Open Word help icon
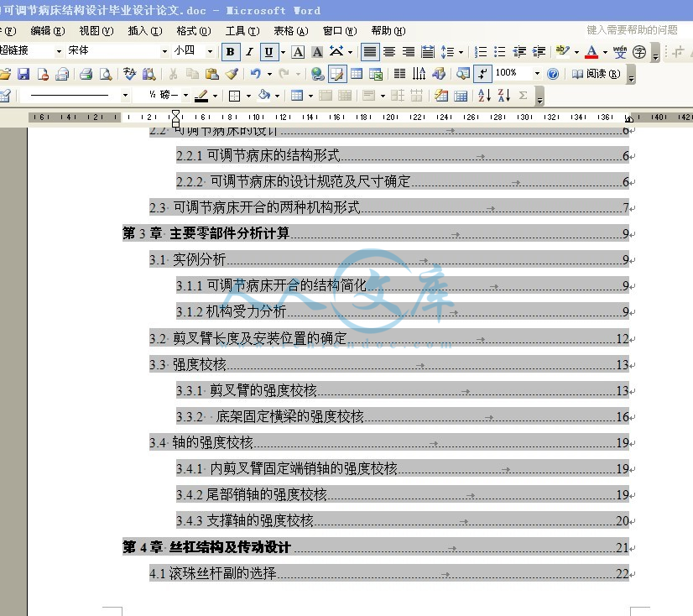 pos(552,74)
